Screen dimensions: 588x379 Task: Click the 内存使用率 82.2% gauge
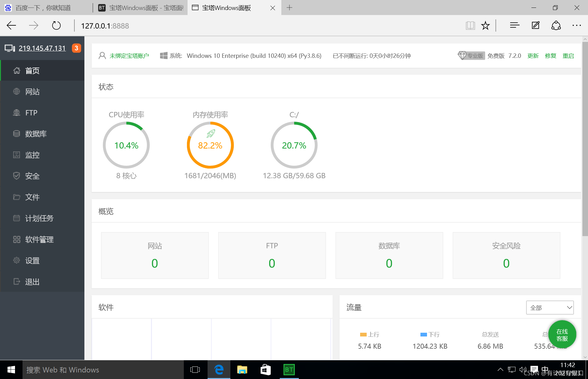coord(210,145)
